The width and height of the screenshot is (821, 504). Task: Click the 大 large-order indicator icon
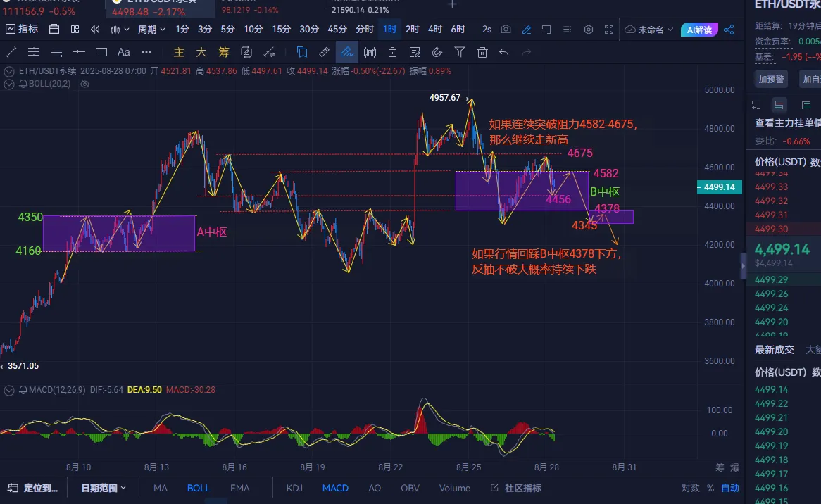pyautogui.click(x=201, y=52)
